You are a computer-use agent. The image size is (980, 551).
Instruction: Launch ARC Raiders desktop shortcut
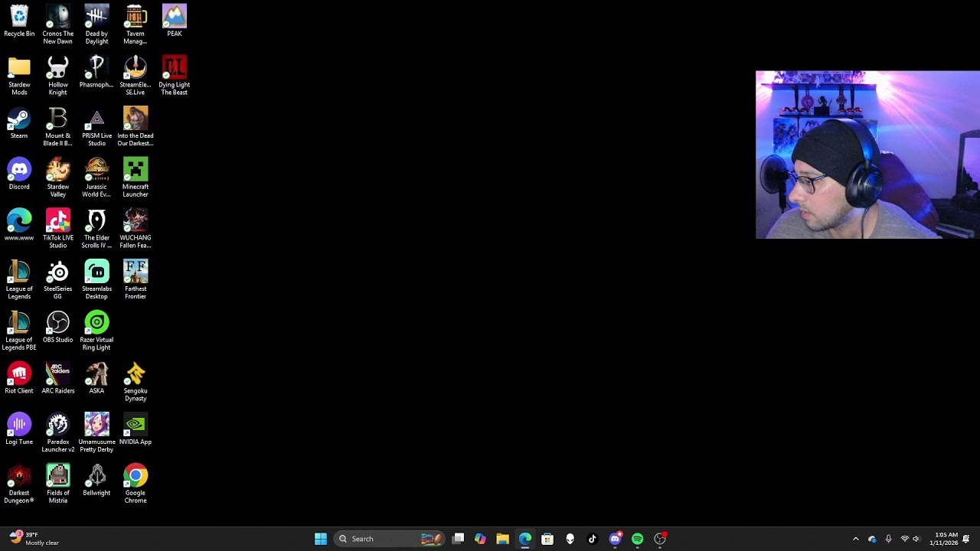point(58,379)
